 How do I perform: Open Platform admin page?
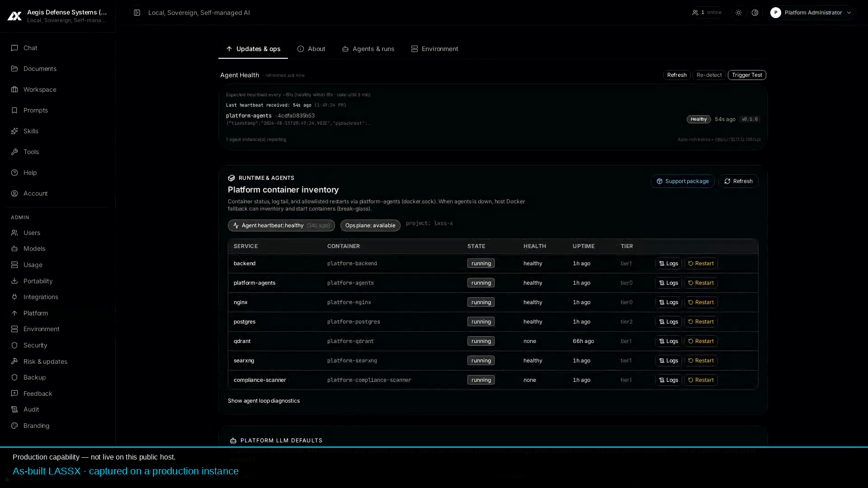click(x=57, y=313)
